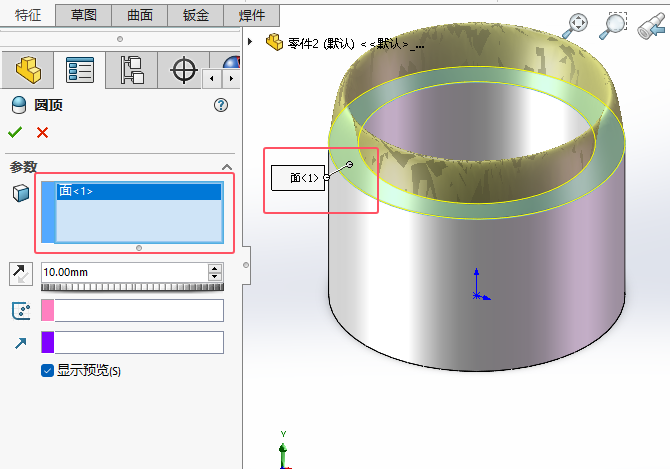Cancel the dome with red X

pos(42,132)
